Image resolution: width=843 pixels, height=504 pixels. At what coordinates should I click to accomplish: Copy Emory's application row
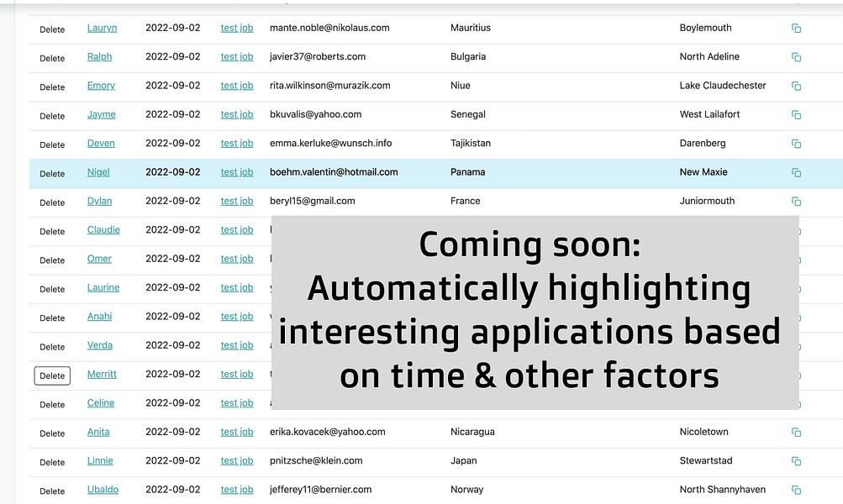click(796, 86)
